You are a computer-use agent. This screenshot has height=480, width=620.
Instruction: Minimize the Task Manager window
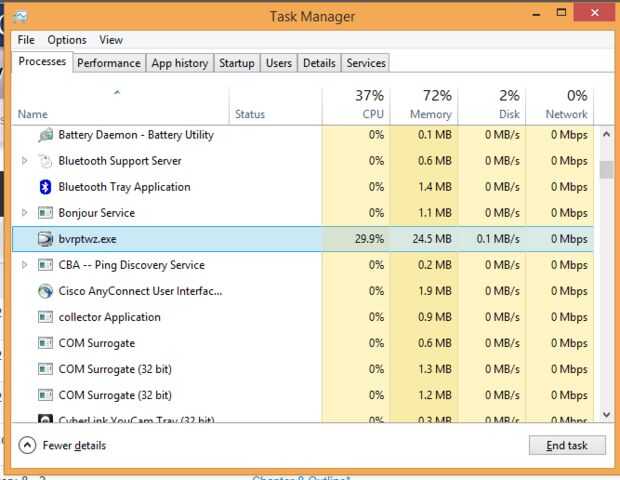536,14
